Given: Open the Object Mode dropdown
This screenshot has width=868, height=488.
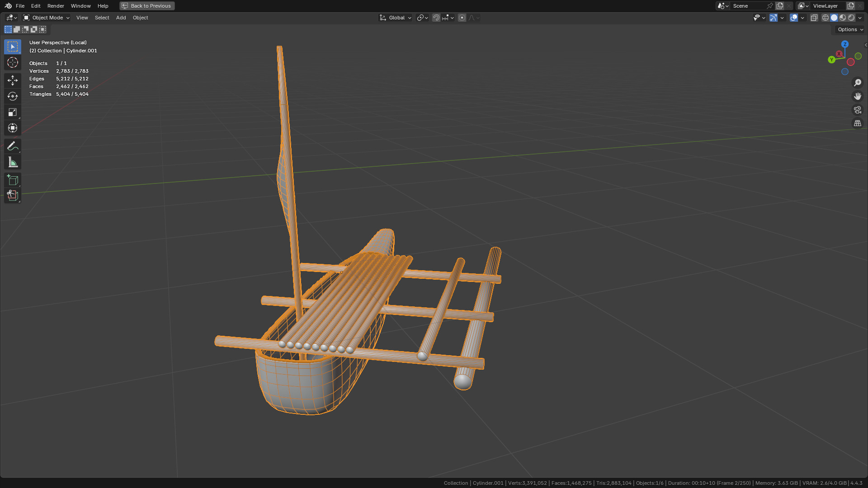Looking at the screenshot, I should (47, 18).
